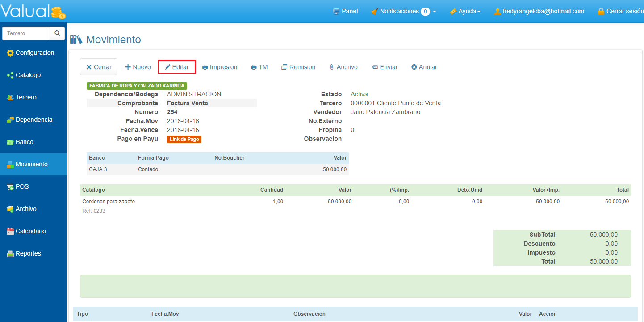
Task: Open Calendario from the sidebar
Action: 30,231
